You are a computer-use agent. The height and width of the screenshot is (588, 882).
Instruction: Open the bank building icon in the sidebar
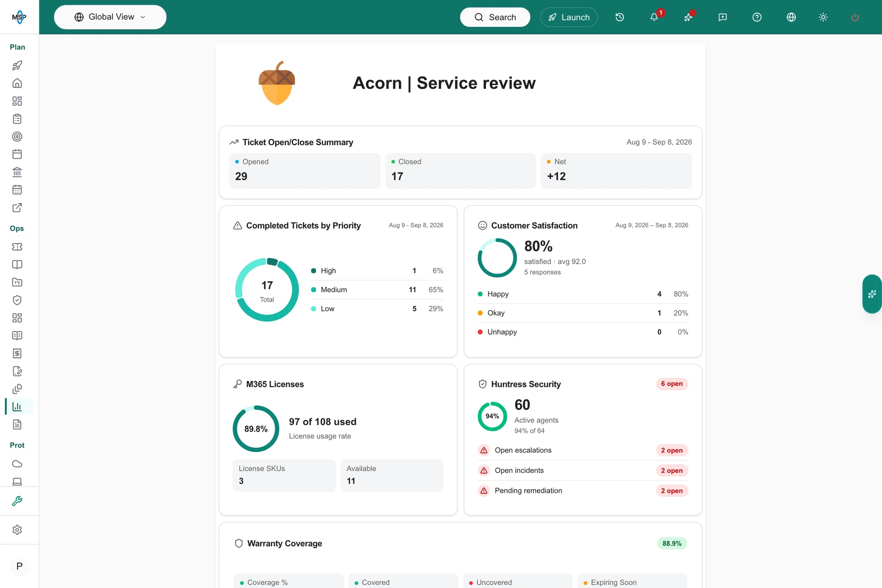click(17, 172)
